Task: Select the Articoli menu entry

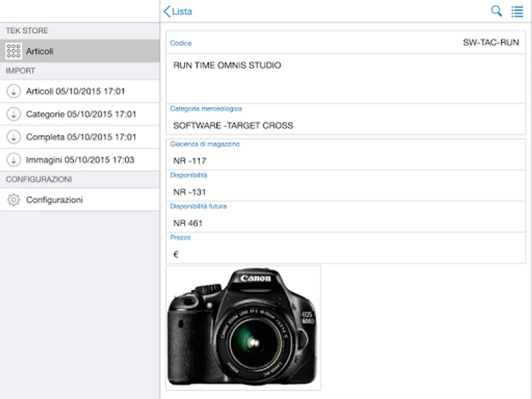Action: point(80,51)
